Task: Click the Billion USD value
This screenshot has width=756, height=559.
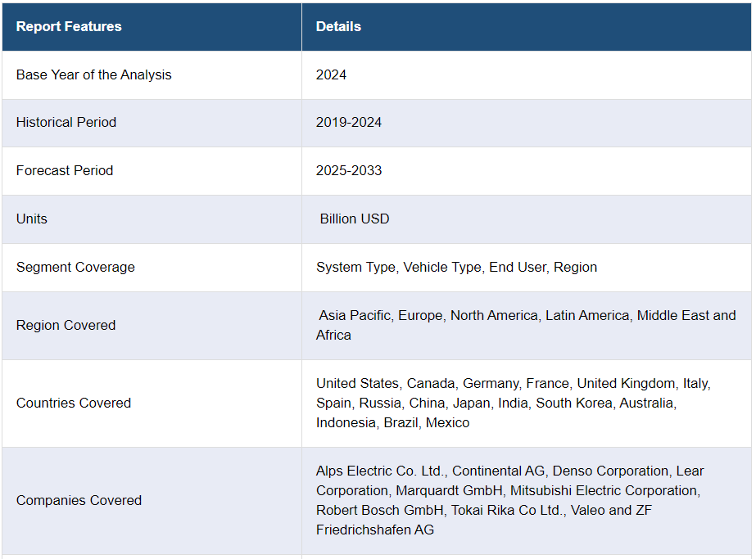Action: [x=355, y=219]
